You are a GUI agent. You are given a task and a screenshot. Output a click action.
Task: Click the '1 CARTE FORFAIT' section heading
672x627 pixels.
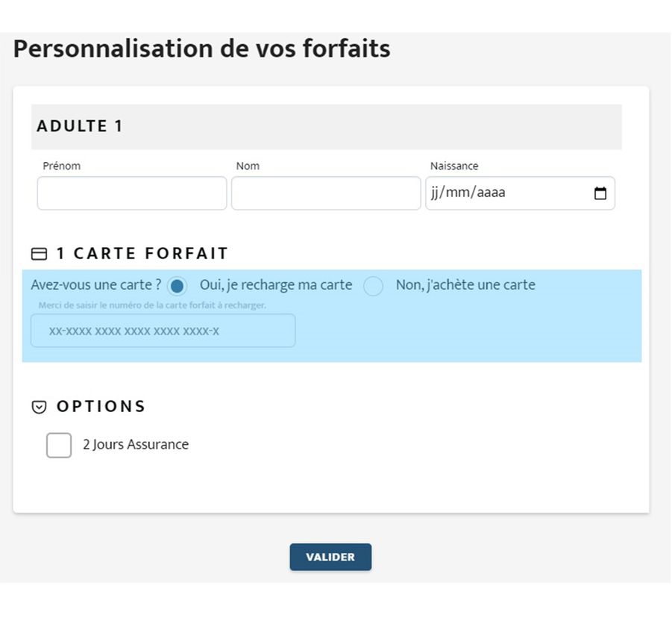142,254
